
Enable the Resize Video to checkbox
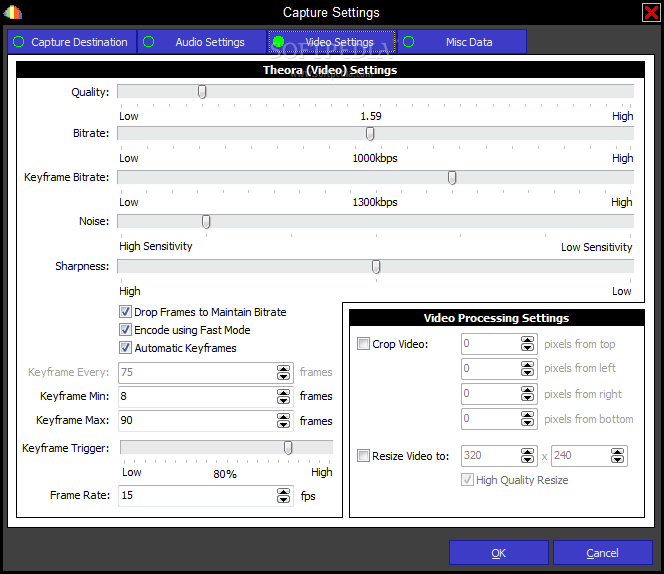pyautogui.click(x=363, y=456)
